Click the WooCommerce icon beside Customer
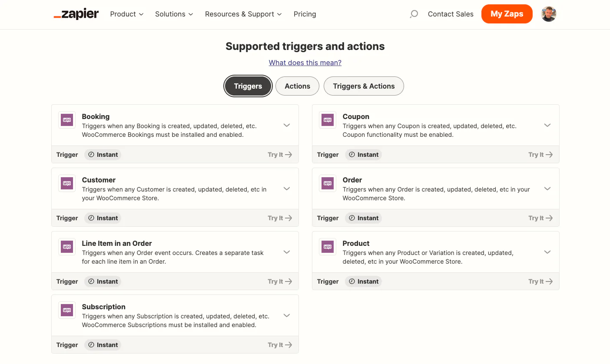Viewport: 610px width, 364px height. [67, 183]
